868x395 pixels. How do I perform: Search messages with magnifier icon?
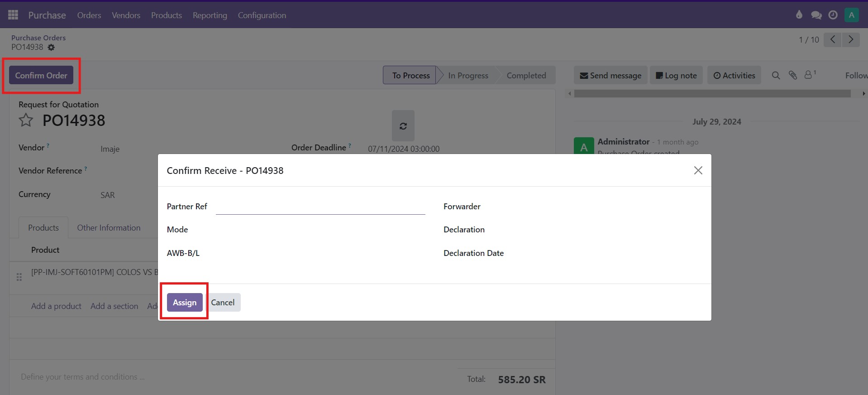[776, 76]
